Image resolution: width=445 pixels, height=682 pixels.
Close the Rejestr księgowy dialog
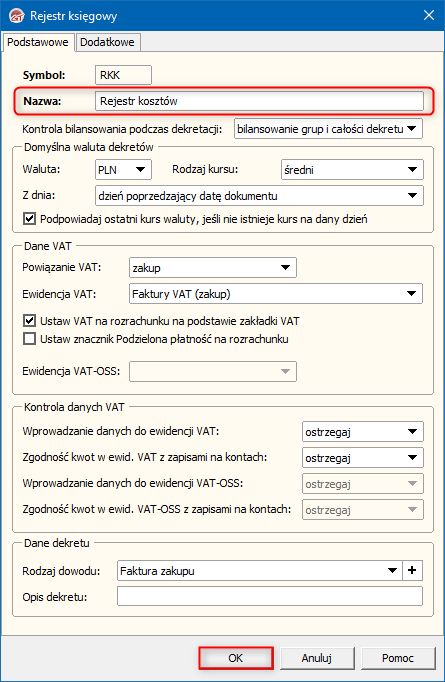pyautogui.click(x=428, y=16)
